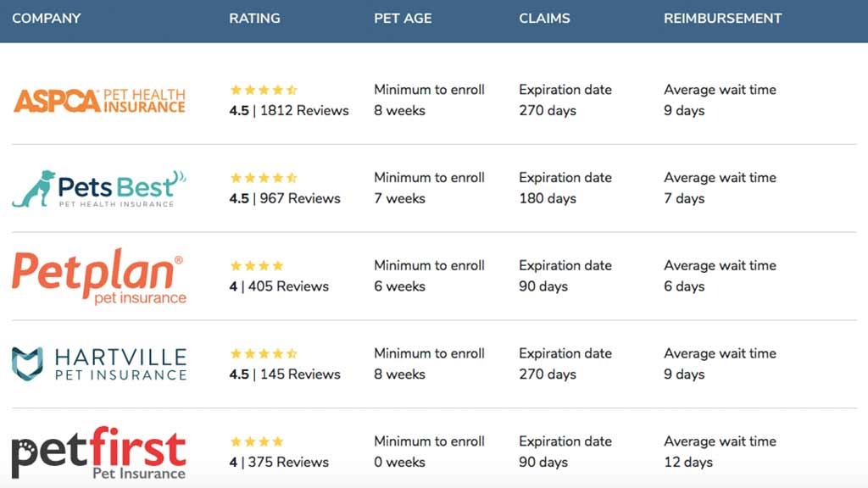Choose the Hartville Pet Insurance logo
Viewport: 868px width, 488px height.
(x=99, y=364)
